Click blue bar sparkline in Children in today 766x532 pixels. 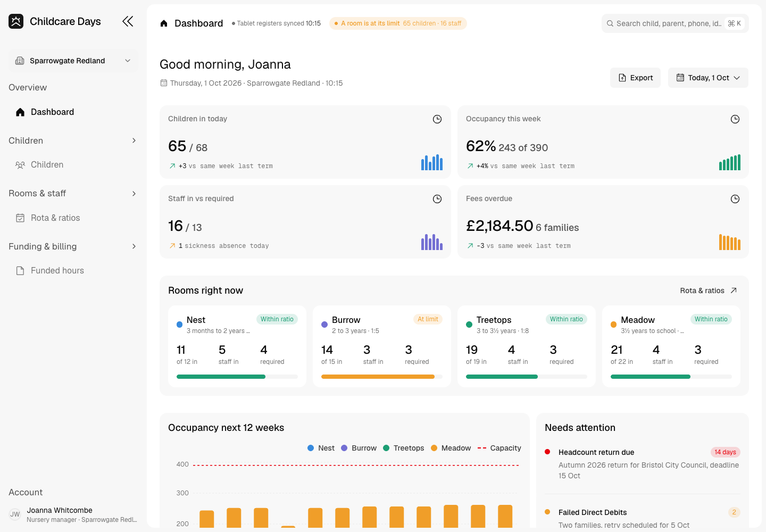[x=432, y=162]
